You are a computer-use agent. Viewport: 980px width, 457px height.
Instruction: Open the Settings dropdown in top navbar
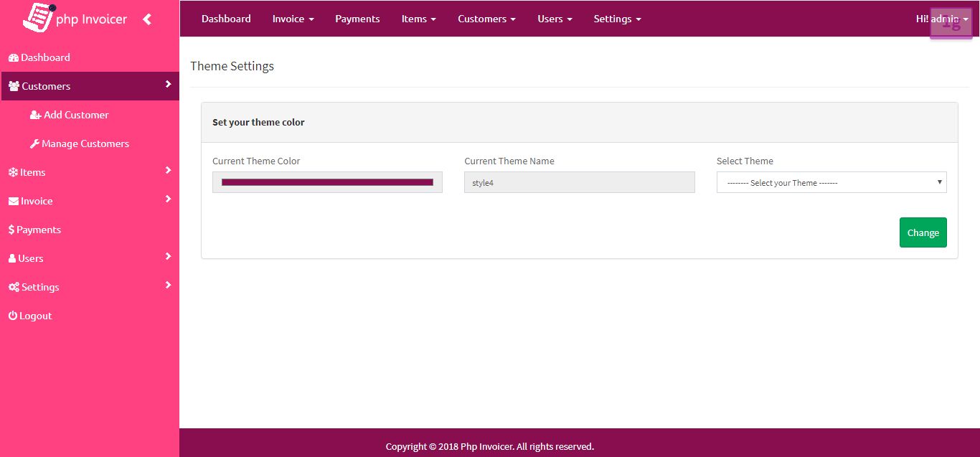617,19
